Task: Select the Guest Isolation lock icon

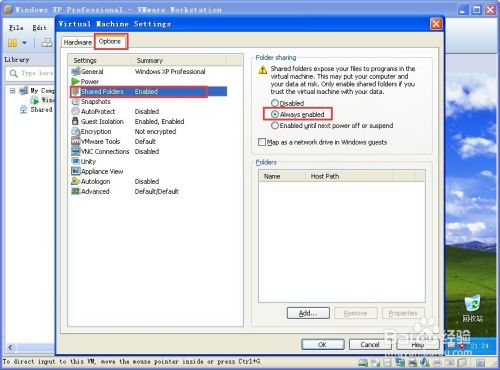Action: [75, 121]
